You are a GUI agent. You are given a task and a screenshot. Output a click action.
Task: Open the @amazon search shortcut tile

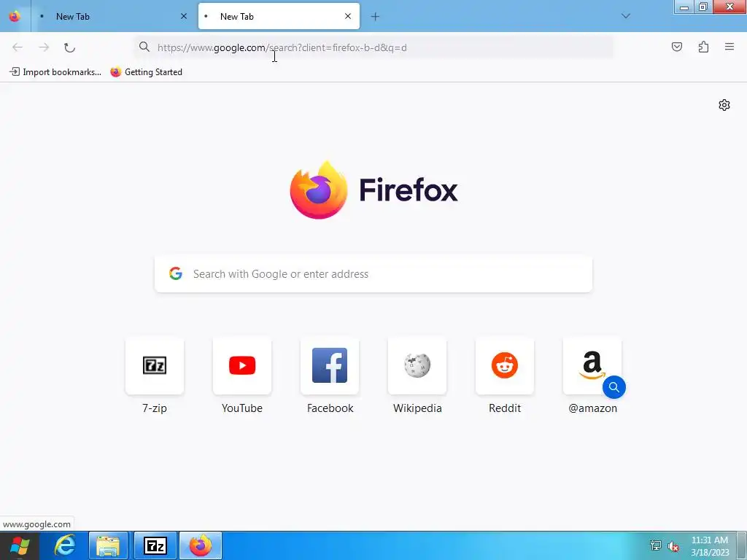592,366
